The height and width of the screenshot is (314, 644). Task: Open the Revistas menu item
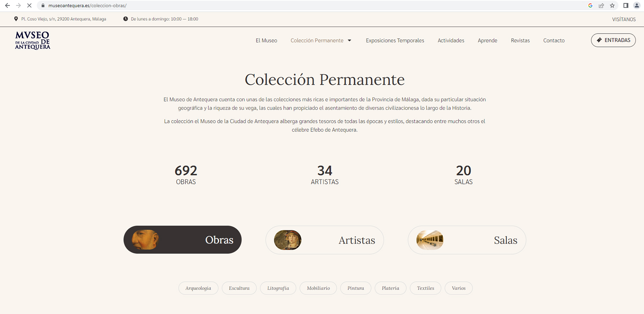[x=520, y=40]
